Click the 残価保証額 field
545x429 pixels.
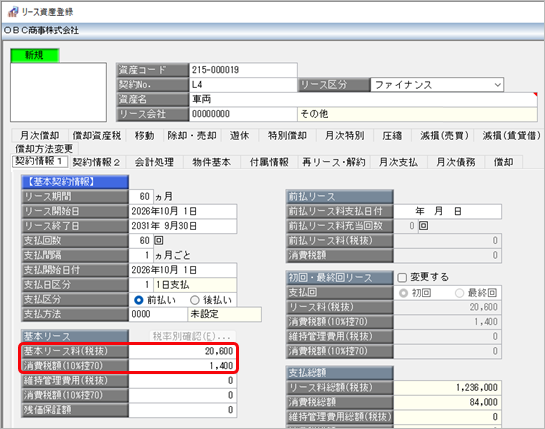tap(183, 410)
